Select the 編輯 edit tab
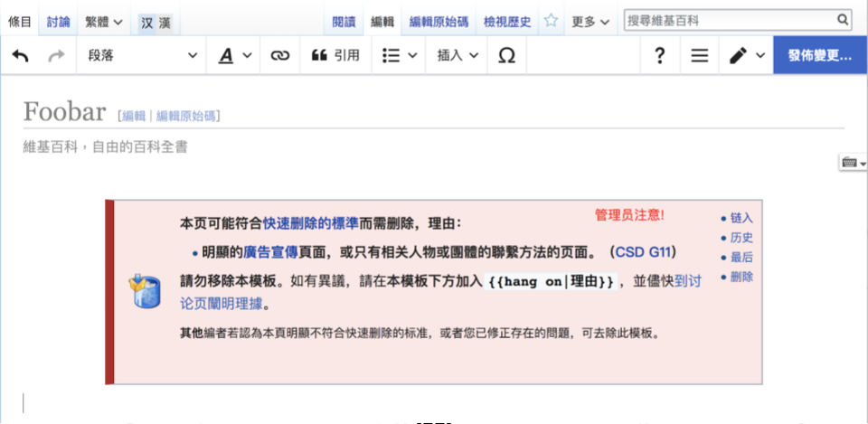The height and width of the screenshot is (424, 868). pos(382,22)
